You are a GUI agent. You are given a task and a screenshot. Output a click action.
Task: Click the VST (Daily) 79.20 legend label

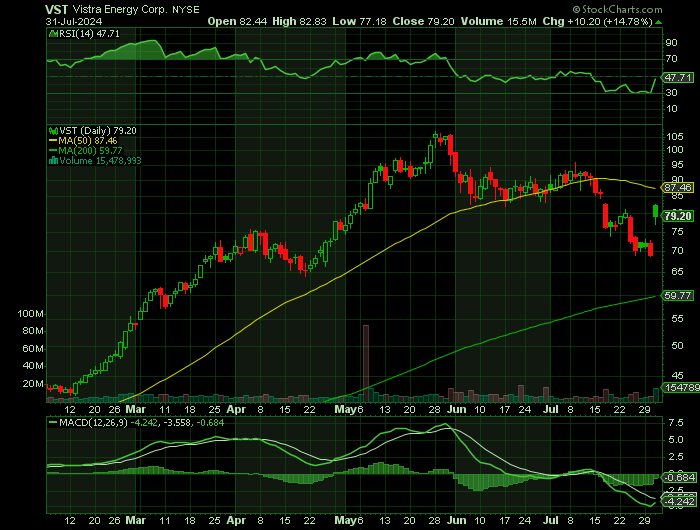point(98,131)
